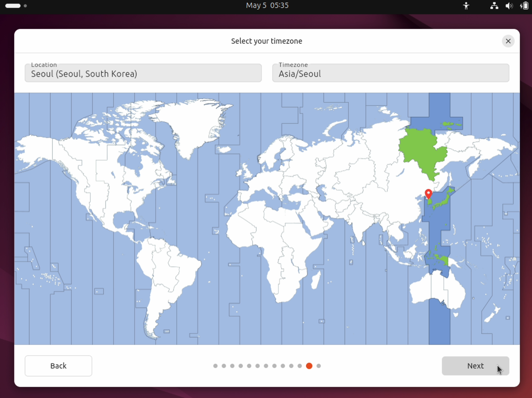Click the red location pin on Seoul

[428, 193]
